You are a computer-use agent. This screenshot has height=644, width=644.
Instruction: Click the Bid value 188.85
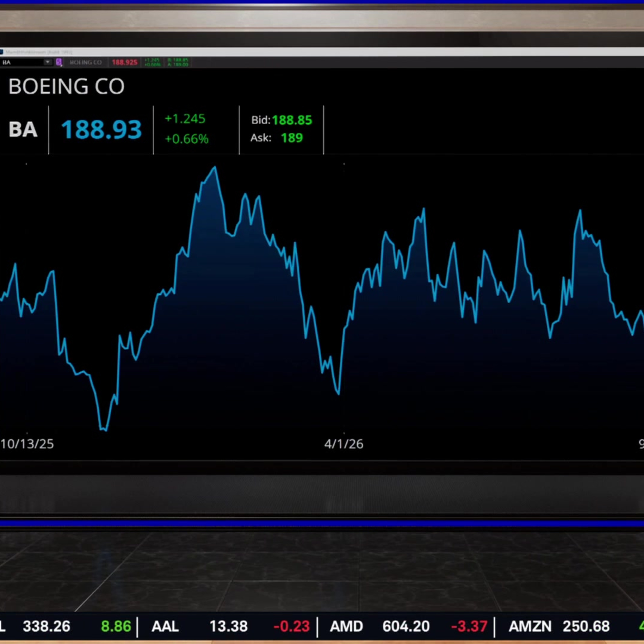pos(292,120)
